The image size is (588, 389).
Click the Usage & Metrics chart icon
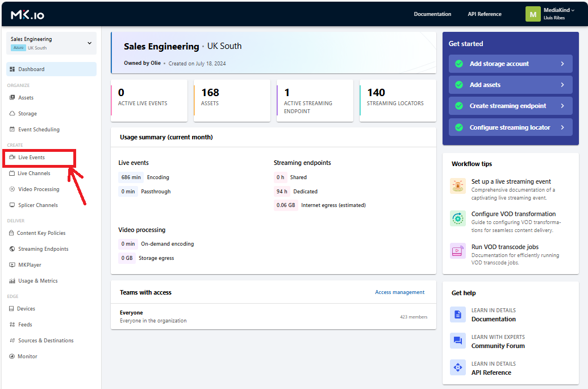(x=12, y=281)
